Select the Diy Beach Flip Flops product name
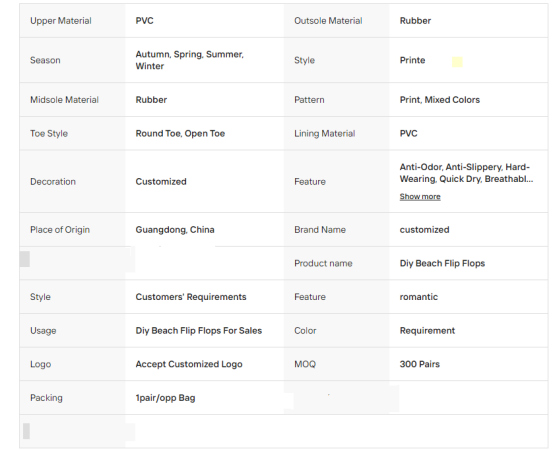554x450 pixels. coord(442,263)
